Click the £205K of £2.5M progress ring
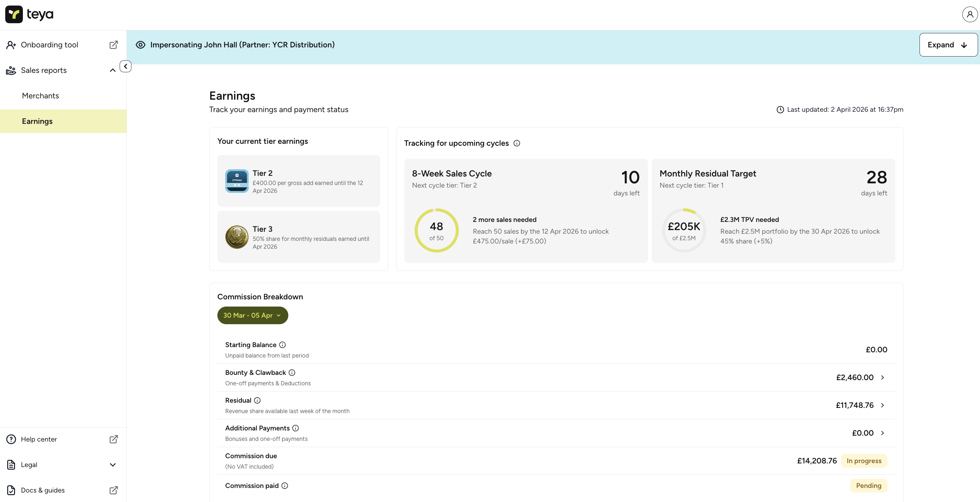The width and height of the screenshot is (980, 502). [684, 230]
